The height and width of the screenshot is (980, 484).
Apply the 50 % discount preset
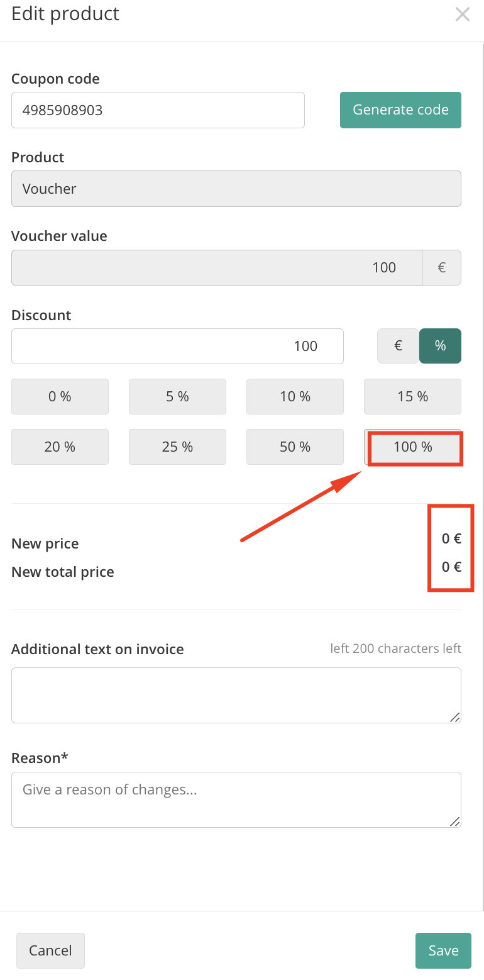pos(295,447)
